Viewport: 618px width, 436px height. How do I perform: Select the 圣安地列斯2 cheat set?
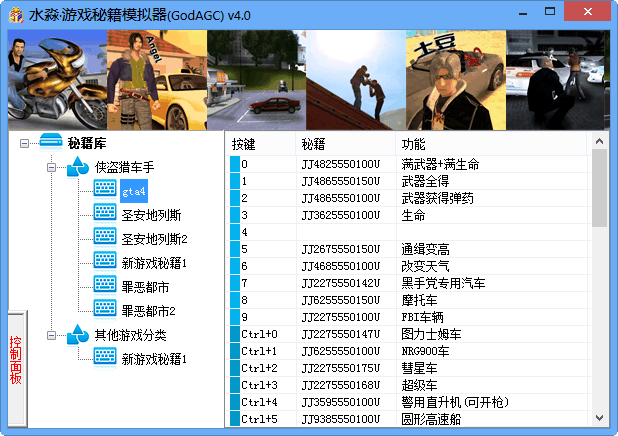pyautogui.click(x=154, y=239)
